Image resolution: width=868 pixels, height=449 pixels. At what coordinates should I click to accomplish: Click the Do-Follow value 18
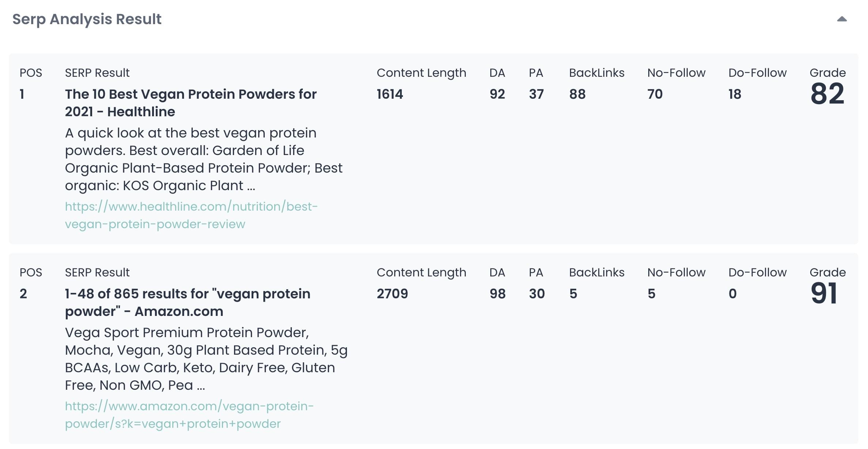735,94
